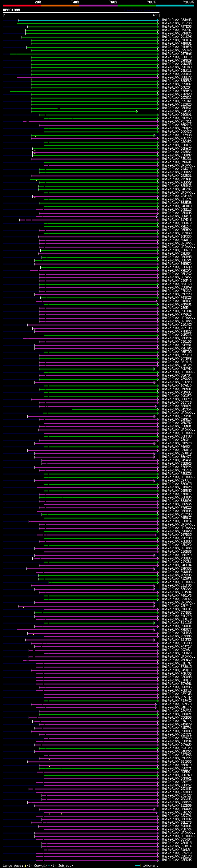Select UniRef100_C2Q1C3 label

[x=177, y=857]
